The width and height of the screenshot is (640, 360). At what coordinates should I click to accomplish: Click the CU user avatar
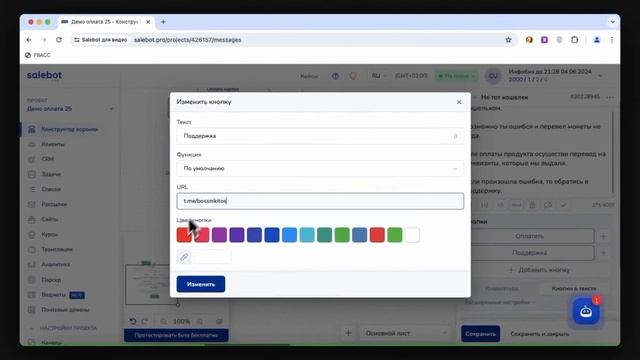pos(493,76)
